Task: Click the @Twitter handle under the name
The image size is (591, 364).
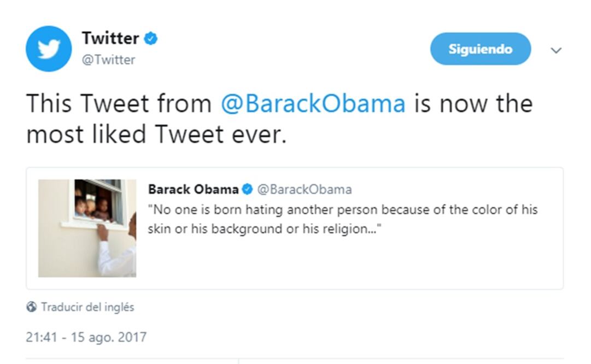Action: pyautogui.click(x=108, y=60)
